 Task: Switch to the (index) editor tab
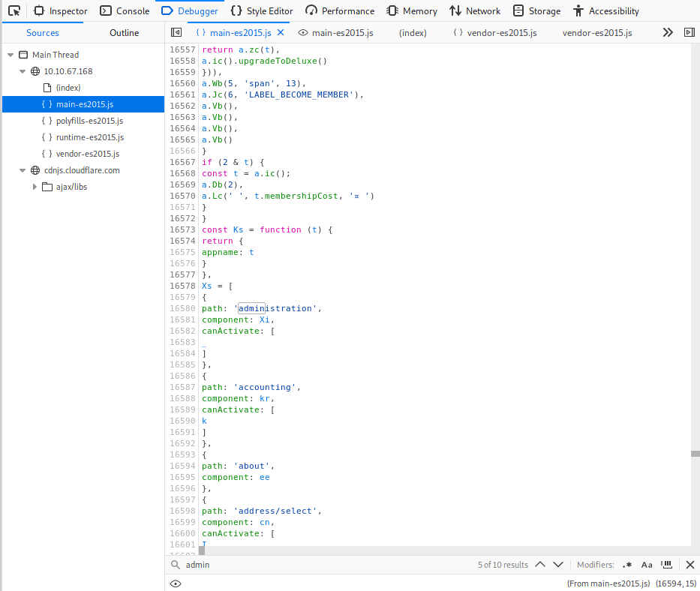[x=413, y=32]
